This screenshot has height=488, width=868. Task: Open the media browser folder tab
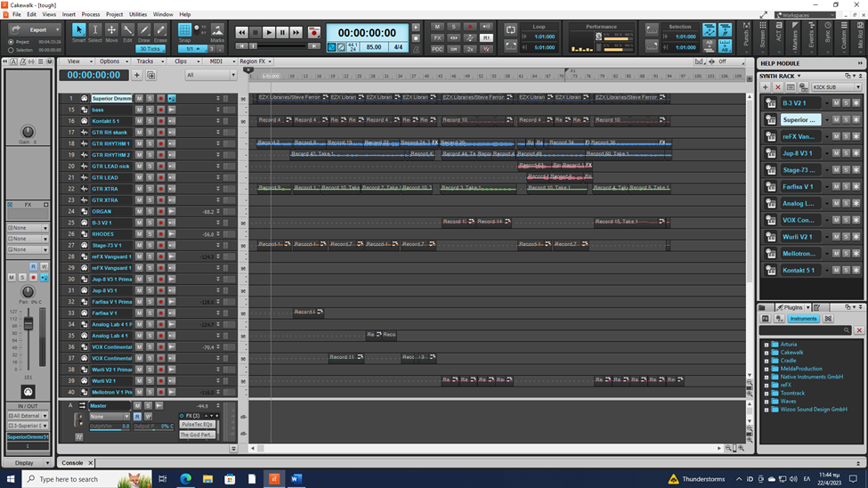tap(762, 307)
